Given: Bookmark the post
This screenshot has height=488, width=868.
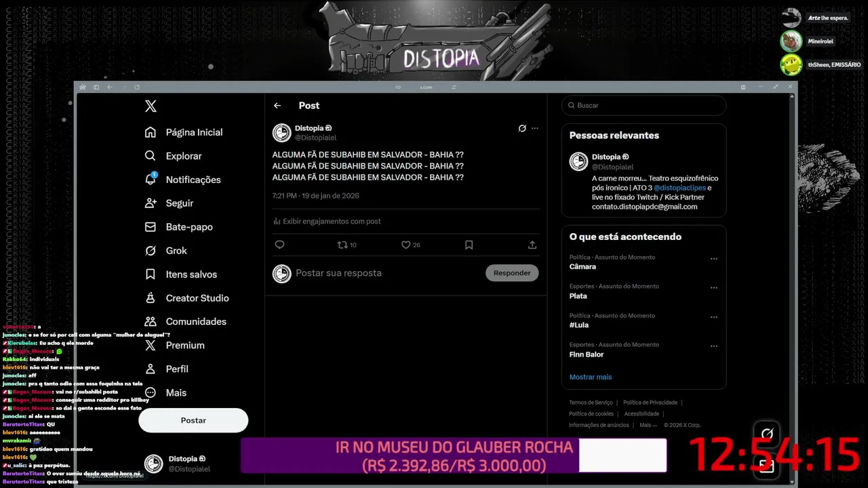Looking at the screenshot, I should [469, 245].
